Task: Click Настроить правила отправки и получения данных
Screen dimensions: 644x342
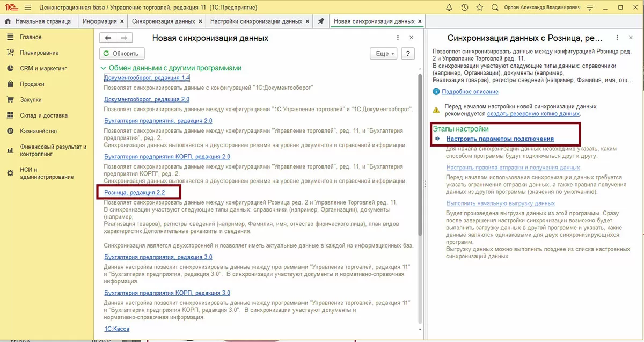Action: 513,168
